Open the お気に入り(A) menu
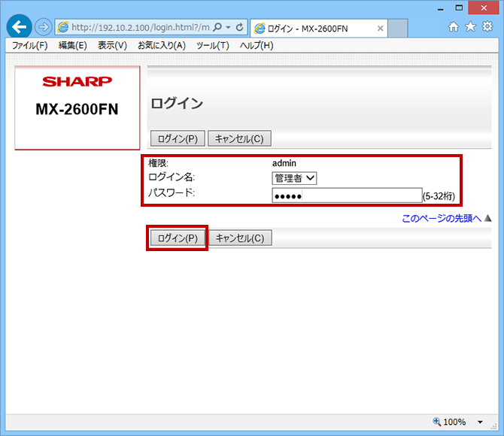 [x=161, y=45]
